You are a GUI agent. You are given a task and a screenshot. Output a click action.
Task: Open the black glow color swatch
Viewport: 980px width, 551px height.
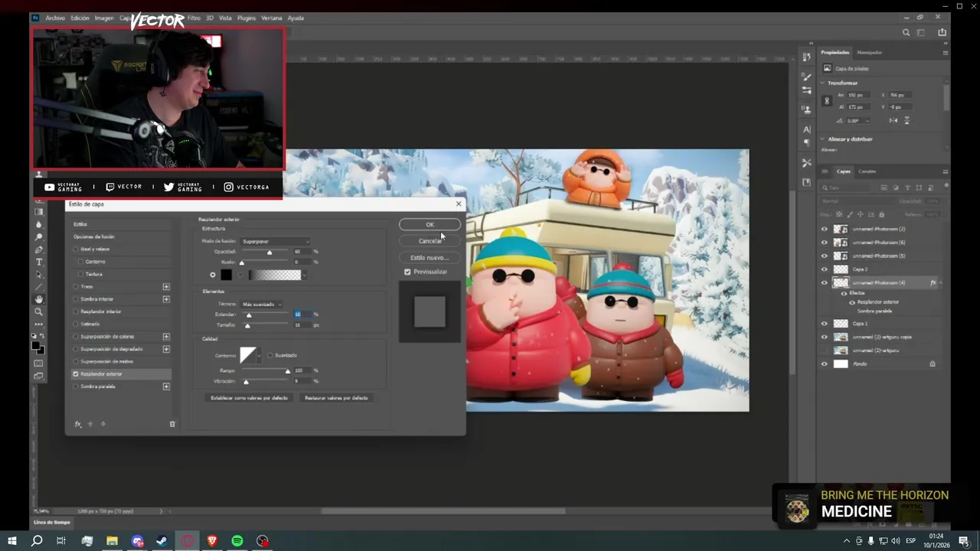pyautogui.click(x=226, y=275)
